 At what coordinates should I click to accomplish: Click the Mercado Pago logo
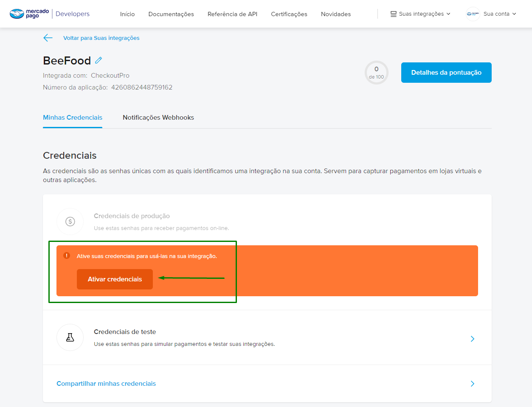click(x=29, y=14)
